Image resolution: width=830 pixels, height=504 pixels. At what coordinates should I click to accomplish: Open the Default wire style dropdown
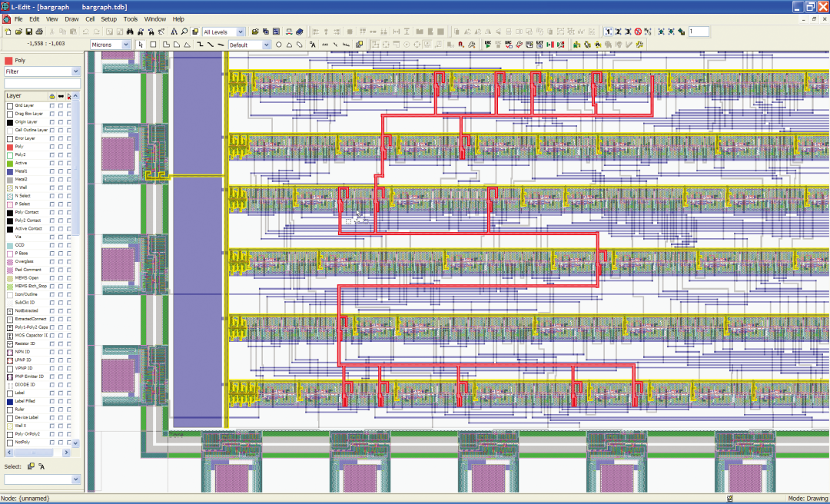(x=266, y=45)
